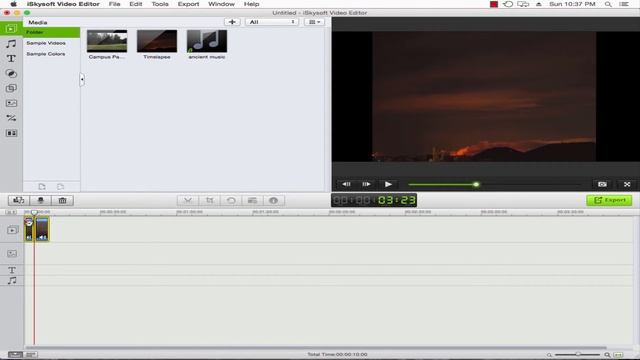
Task: Play the preview video
Action: click(388, 184)
